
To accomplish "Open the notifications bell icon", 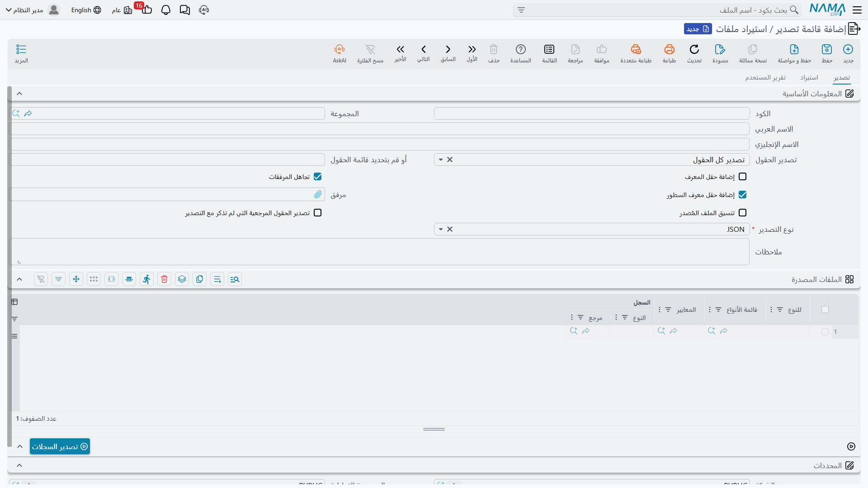I will pos(166,10).
